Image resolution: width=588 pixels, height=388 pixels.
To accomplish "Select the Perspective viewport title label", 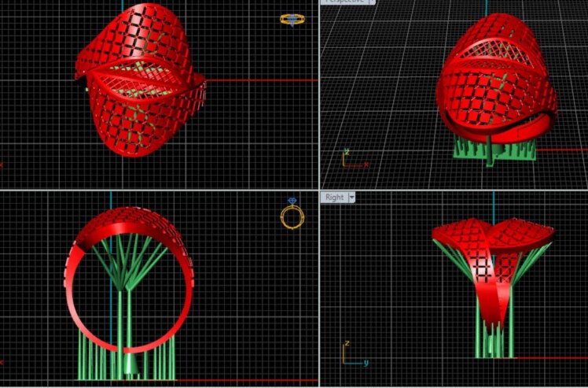I will [x=344, y=2].
